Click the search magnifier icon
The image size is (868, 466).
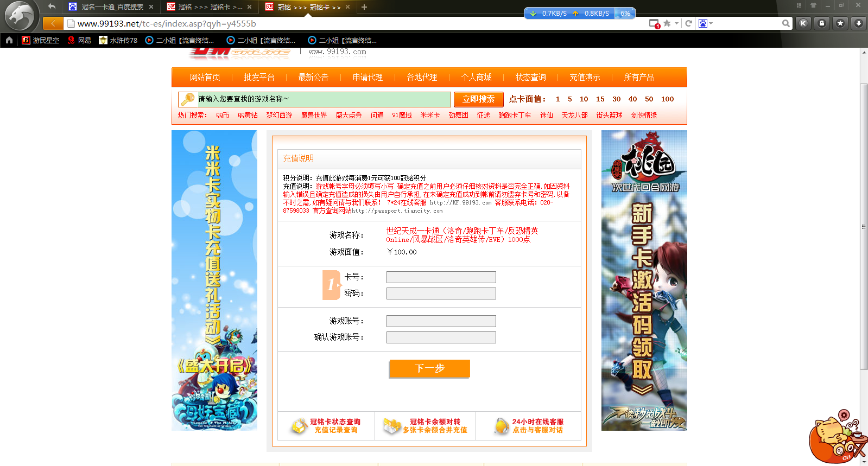click(785, 23)
